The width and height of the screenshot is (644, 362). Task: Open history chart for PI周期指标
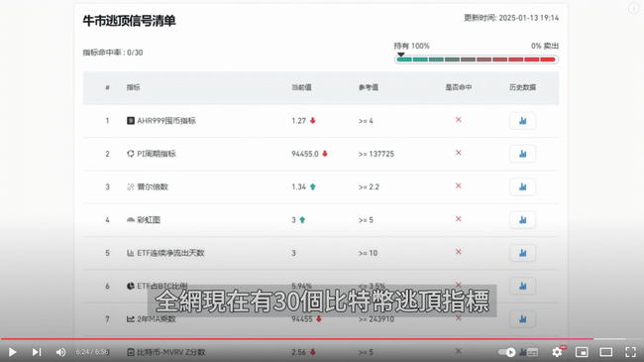click(522, 154)
